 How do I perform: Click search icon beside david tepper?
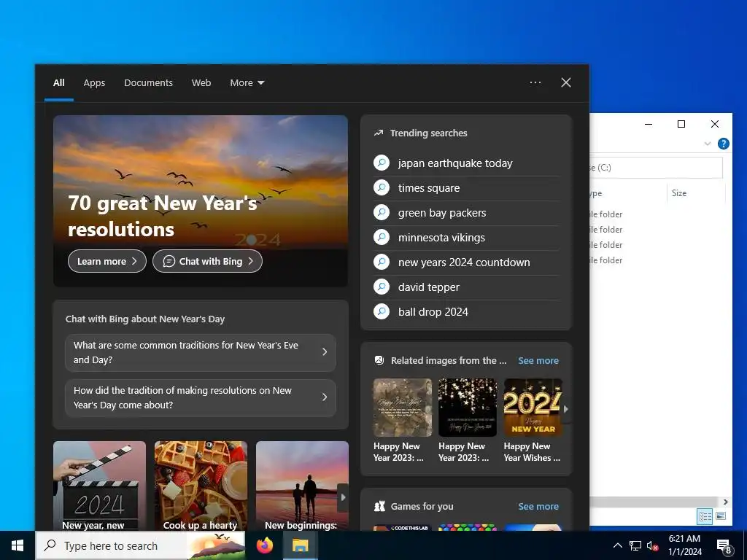click(x=382, y=287)
